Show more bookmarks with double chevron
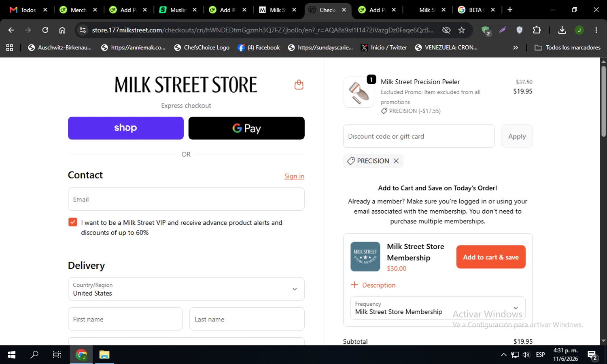Image resolution: width=607 pixels, height=364 pixels. (515, 48)
